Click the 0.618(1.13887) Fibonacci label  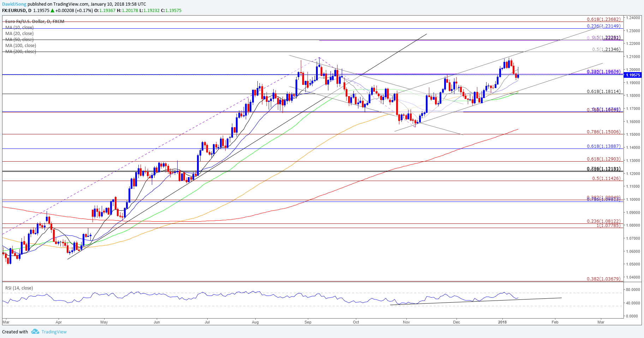[x=603, y=146]
